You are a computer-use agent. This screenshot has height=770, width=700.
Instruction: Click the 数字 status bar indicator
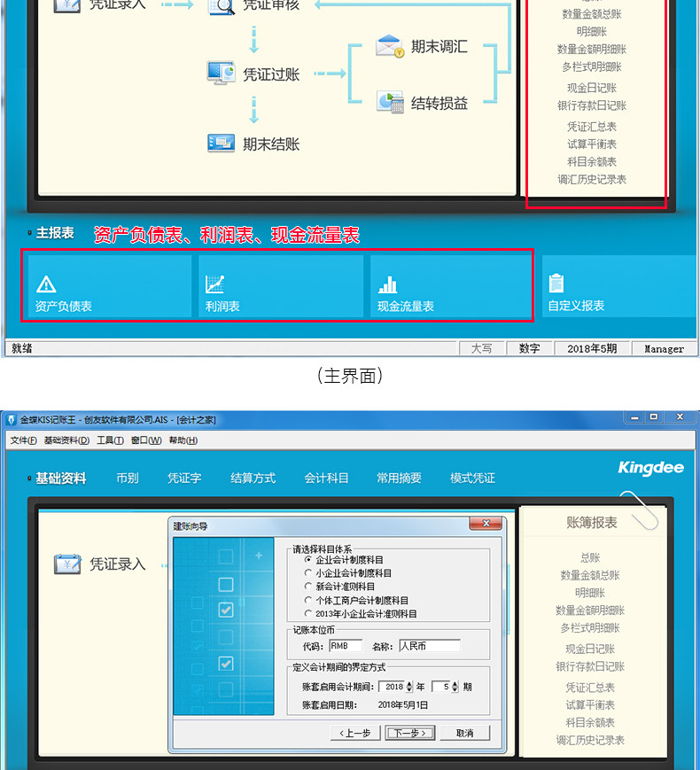pyautogui.click(x=529, y=348)
